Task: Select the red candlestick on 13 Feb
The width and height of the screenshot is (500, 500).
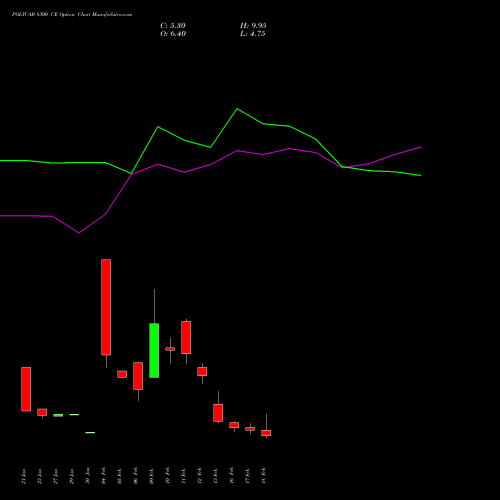Action: click(218, 413)
